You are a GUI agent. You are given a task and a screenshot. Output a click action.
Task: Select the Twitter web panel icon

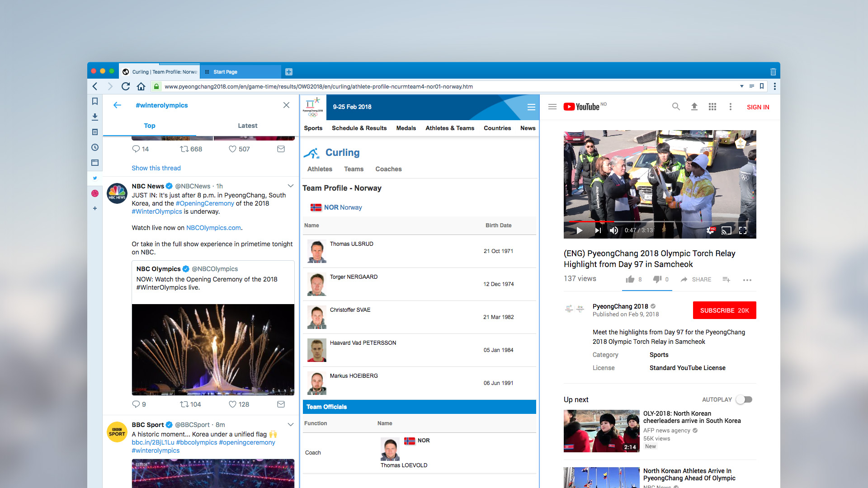pos(95,178)
